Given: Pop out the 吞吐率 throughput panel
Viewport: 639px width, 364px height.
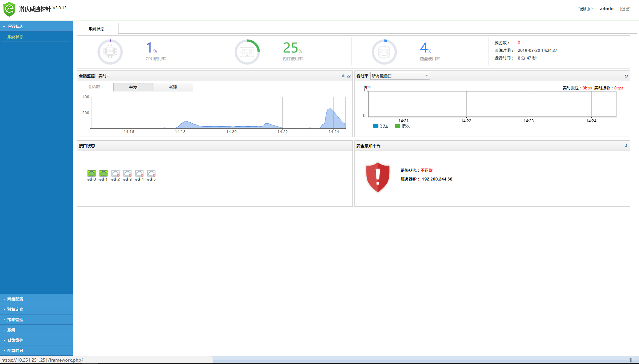Looking at the screenshot, I should point(626,76).
